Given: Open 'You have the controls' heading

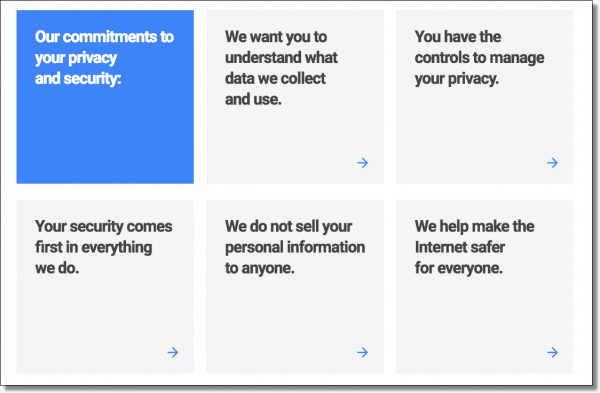Looking at the screenshot, I should (479, 57).
